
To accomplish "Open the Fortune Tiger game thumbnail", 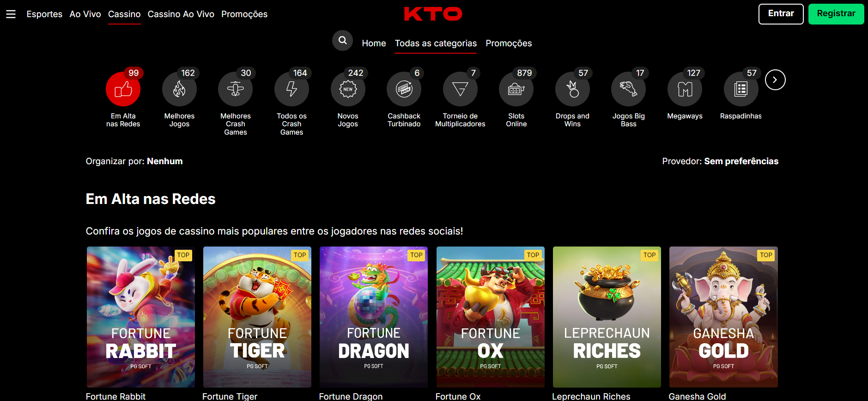I will click(257, 317).
